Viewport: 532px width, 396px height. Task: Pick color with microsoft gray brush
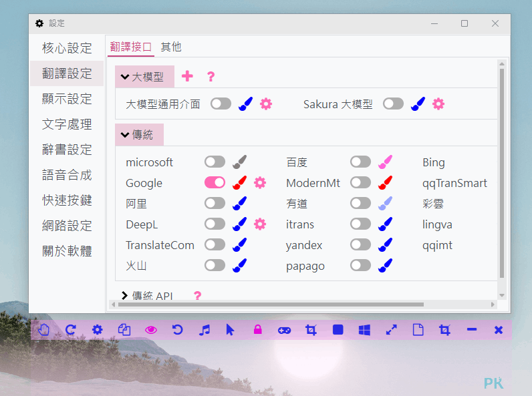coord(239,162)
